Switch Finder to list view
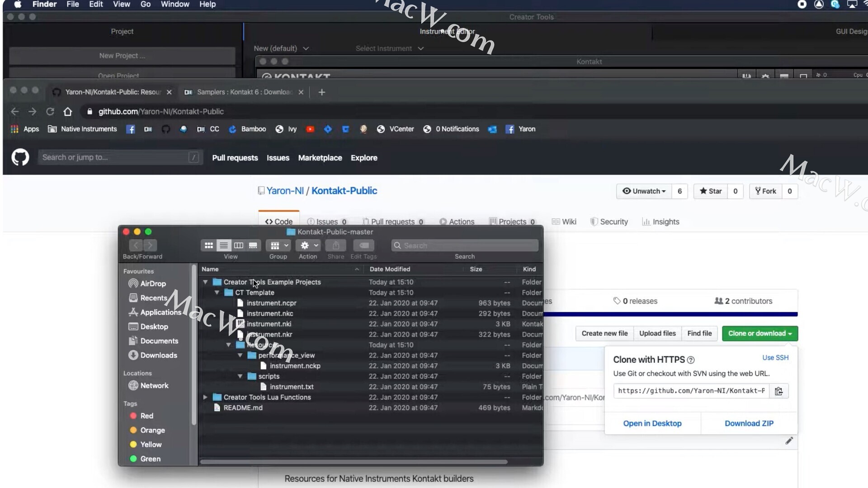 click(x=223, y=245)
